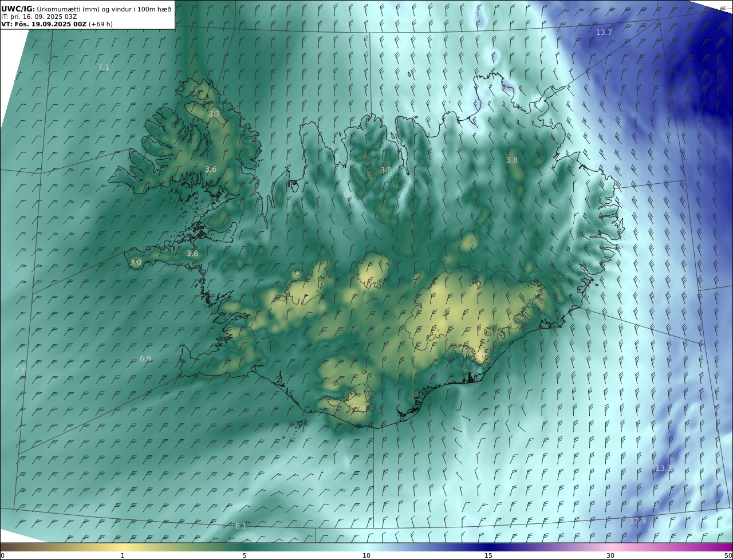Click the yellow segment of the colour bar
This screenshot has height=560, width=733.
point(122,547)
